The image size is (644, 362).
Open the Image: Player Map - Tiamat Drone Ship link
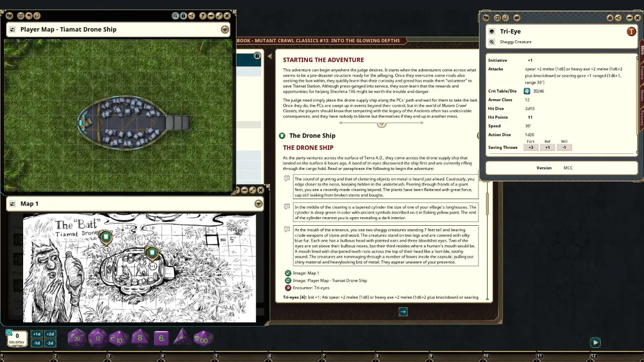(x=330, y=281)
